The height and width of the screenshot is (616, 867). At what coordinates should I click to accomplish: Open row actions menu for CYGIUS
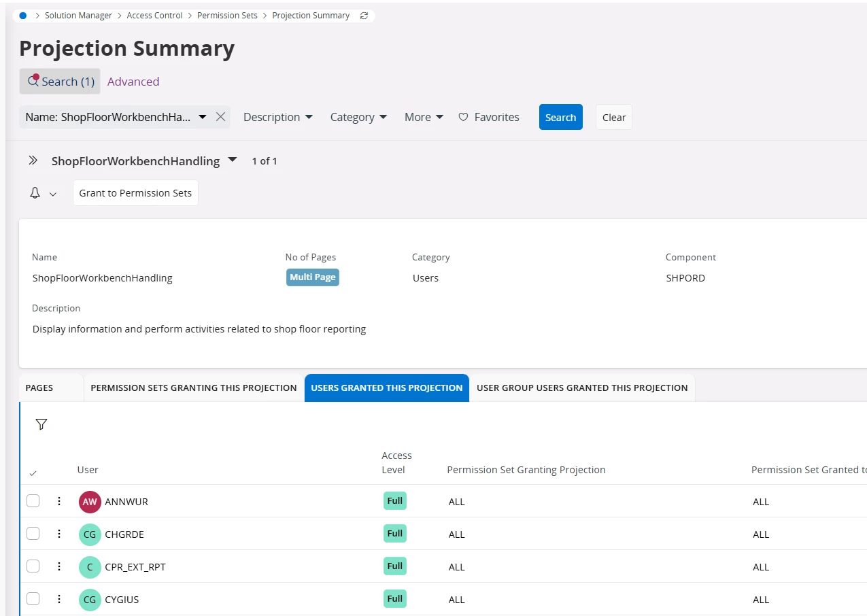(x=59, y=599)
